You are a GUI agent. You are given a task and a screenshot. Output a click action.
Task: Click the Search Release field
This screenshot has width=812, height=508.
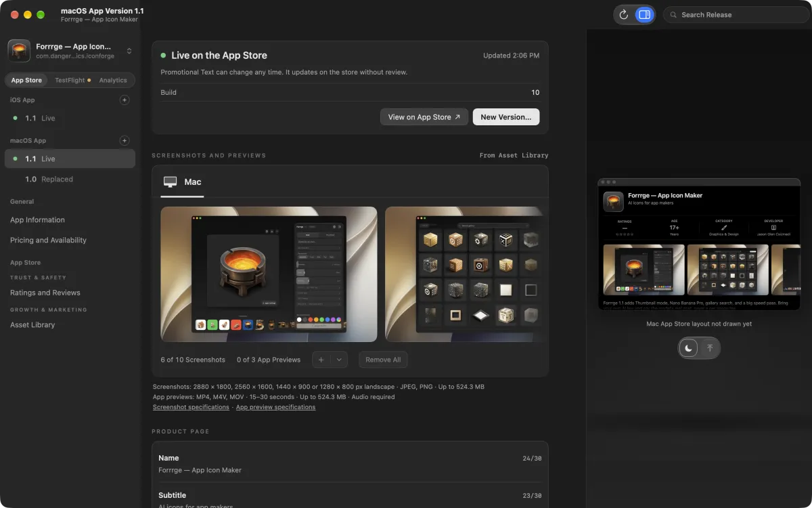(x=736, y=14)
